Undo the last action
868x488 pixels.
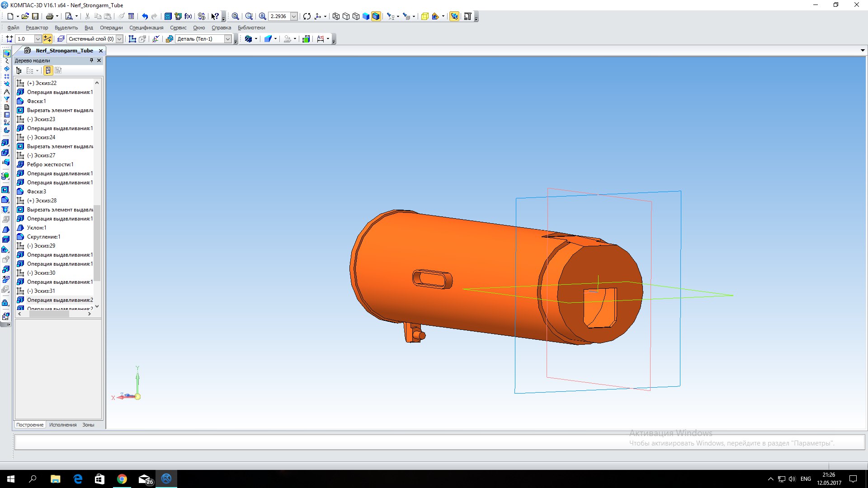(x=145, y=16)
